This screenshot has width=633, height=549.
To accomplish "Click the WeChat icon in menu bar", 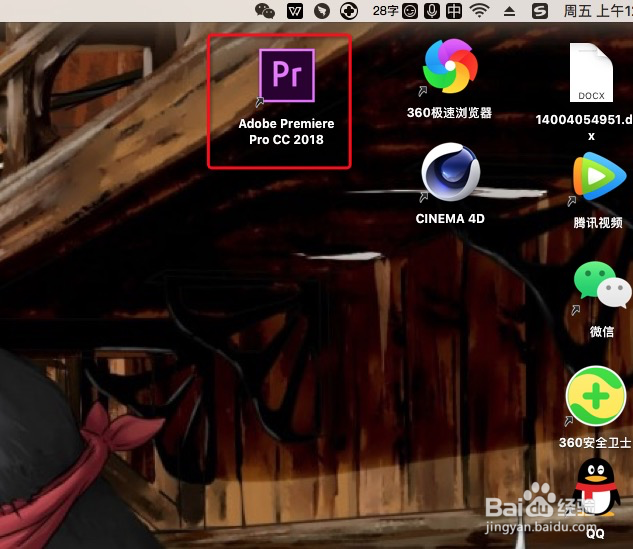I will [265, 11].
